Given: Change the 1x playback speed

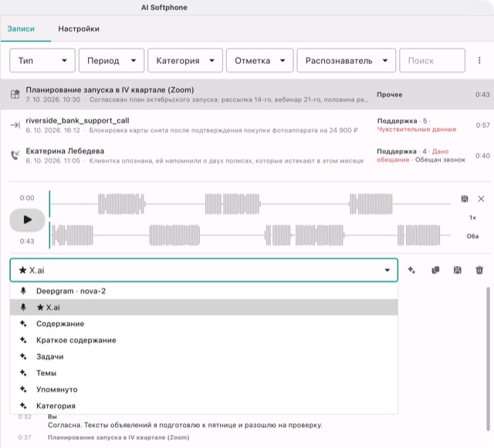Looking at the screenshot, I should [x=472, y=217].
